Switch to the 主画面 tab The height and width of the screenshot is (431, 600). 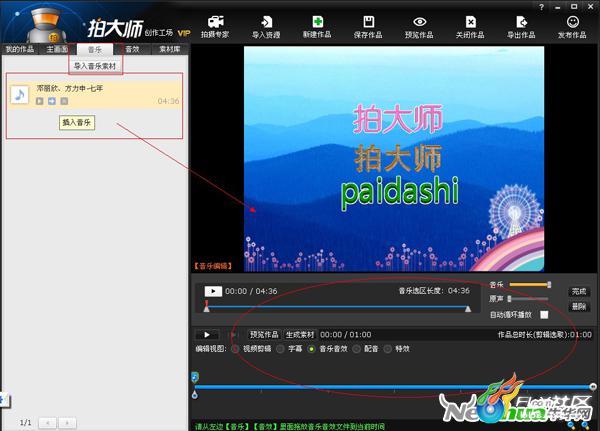click(x=57, y=49)
